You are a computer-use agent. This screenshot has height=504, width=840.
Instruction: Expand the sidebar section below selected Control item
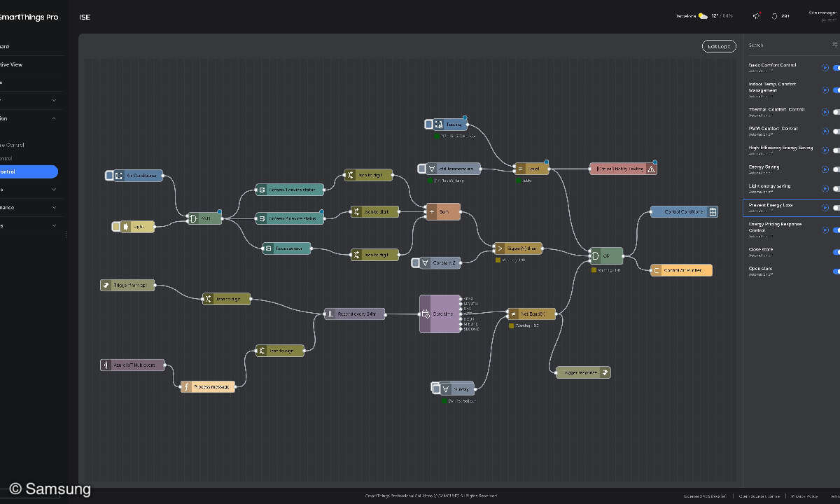point(55,189)
